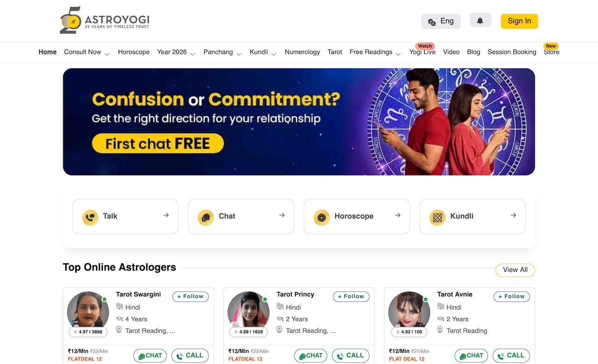Click the Sign In button

tap(520, 21)
